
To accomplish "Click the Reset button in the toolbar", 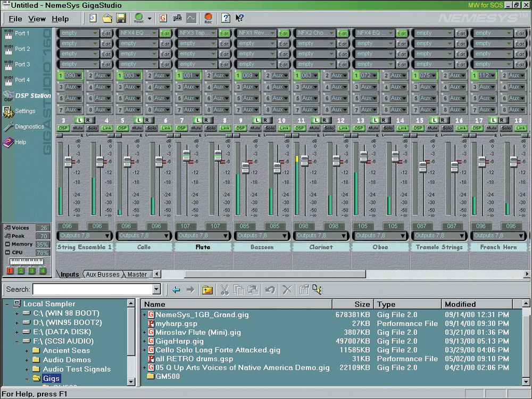I will [x=139, y=18].
